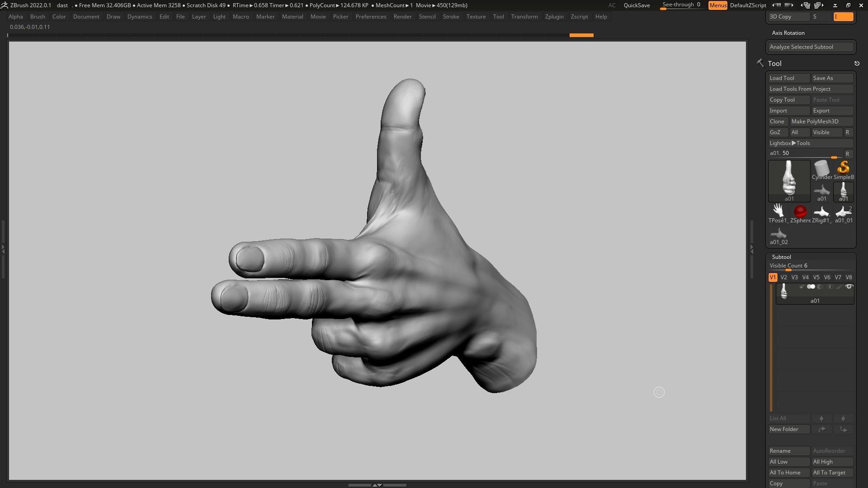The image size is (868, 488).
Task: Click the next UI color windows icon
Action: pyautogui.click(x=819, y=5)
